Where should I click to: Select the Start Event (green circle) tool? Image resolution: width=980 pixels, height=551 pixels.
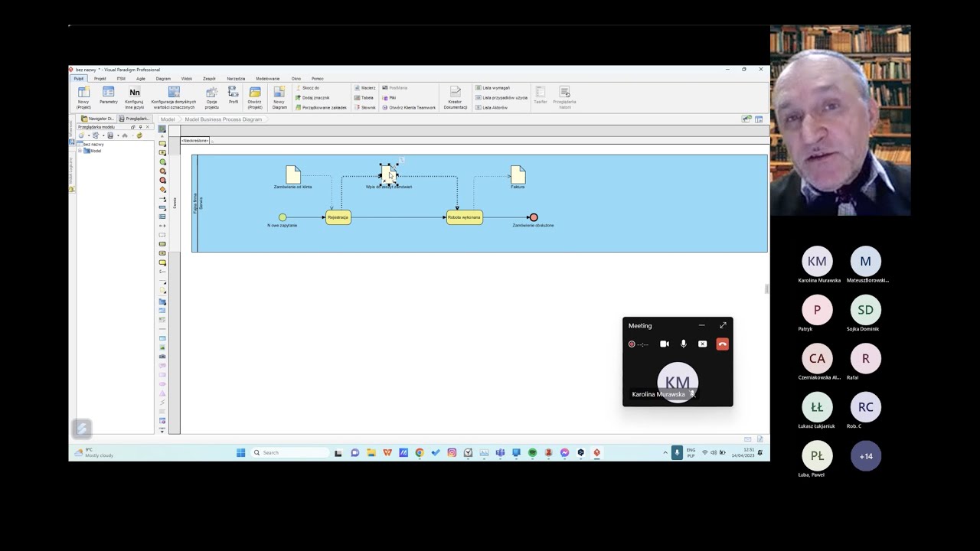pyautogui.click(x=162, y=162)
